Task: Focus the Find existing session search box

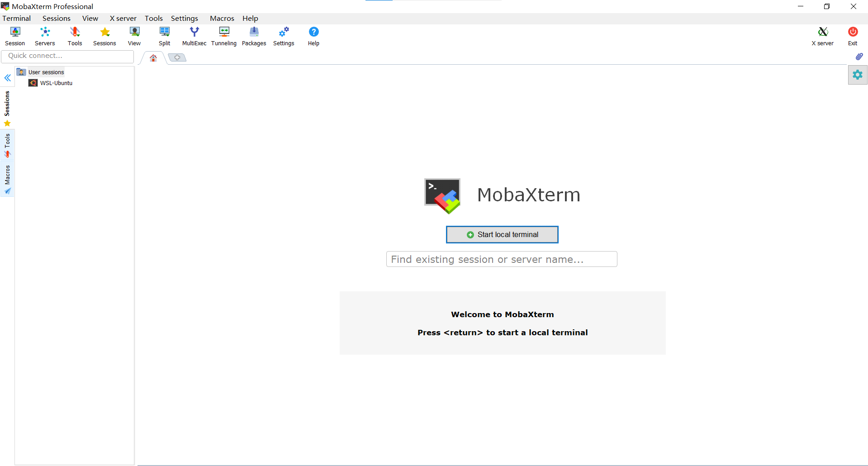Action: 502,259
